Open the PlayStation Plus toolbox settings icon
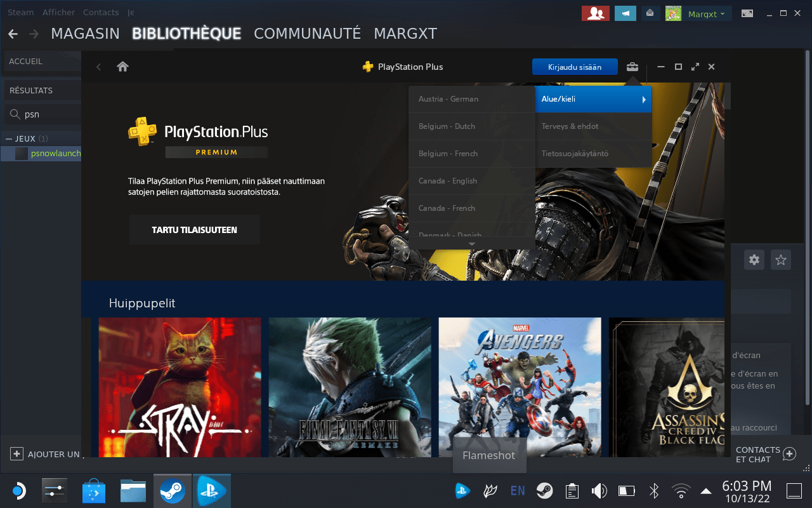Screen dimensions: 812x508 click(632, 67)
